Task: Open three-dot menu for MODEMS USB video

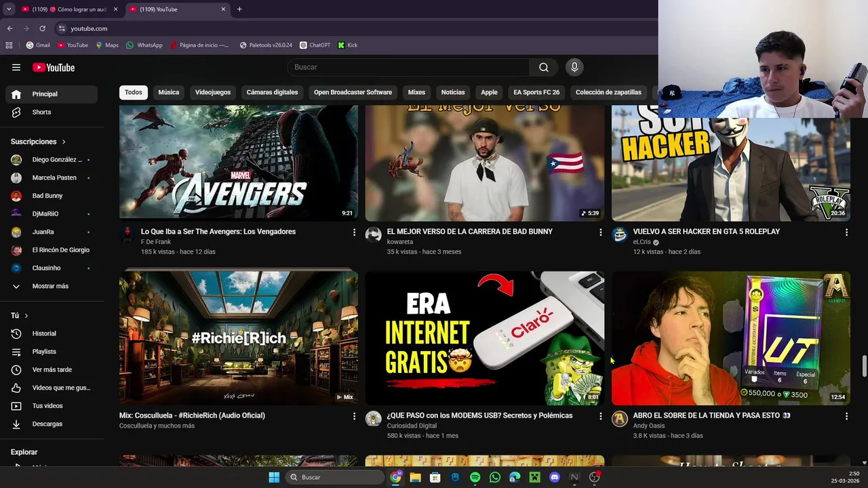Action: [x=600, y=416]
